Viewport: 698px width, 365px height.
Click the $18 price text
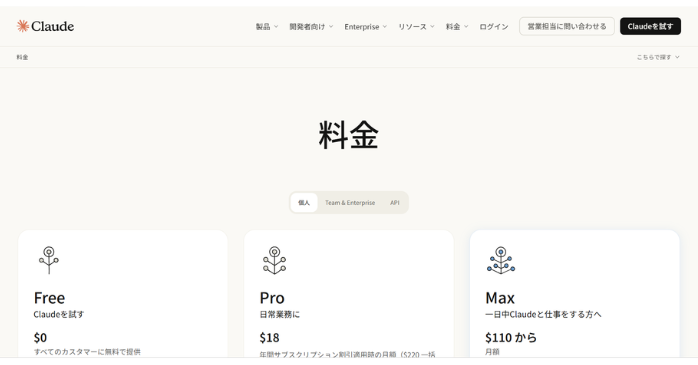[269, 337]
